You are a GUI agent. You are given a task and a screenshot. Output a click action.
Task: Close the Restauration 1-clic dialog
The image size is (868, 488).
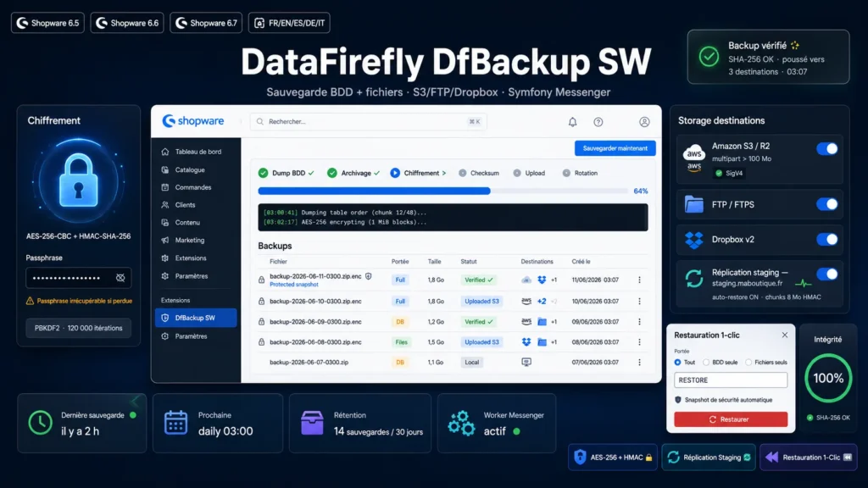click(x=784, y=335)
